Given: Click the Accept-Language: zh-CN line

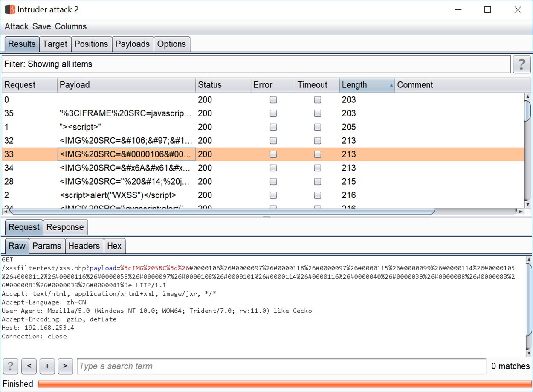Looking at the screenshot, I should point(44,302).
